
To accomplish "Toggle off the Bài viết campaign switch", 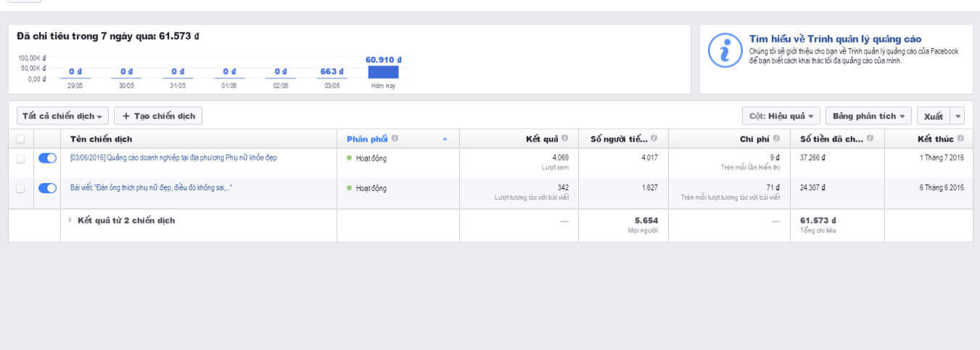I will (47, 188).
